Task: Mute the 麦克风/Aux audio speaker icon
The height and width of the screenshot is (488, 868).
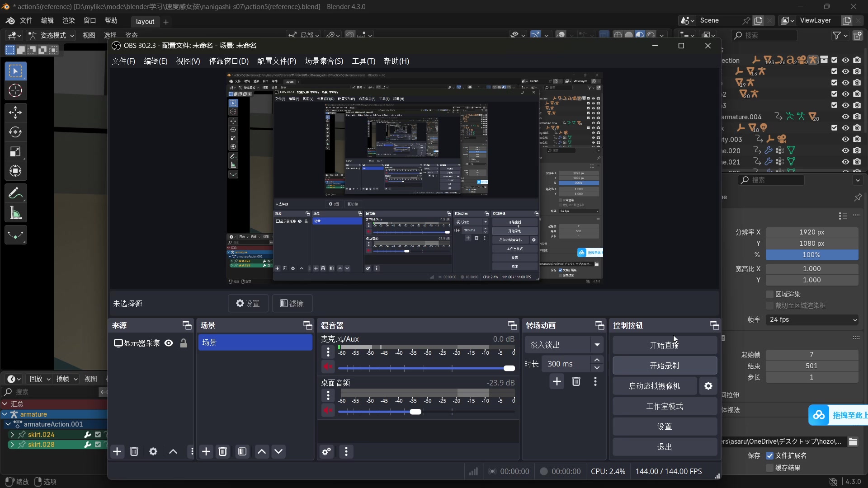Action: coord(328,367)
